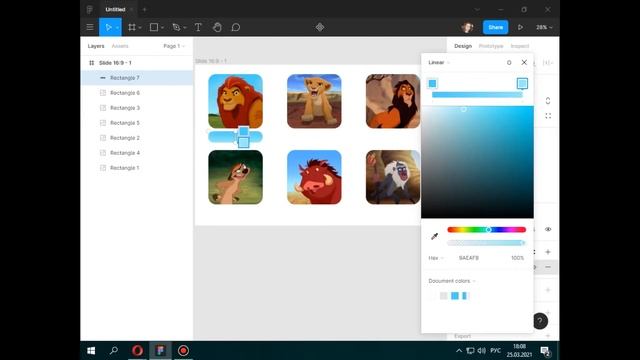Toggle layer visibility eye in Design panel
Viewport: 640px width, 360px height.
click(548, 229)
